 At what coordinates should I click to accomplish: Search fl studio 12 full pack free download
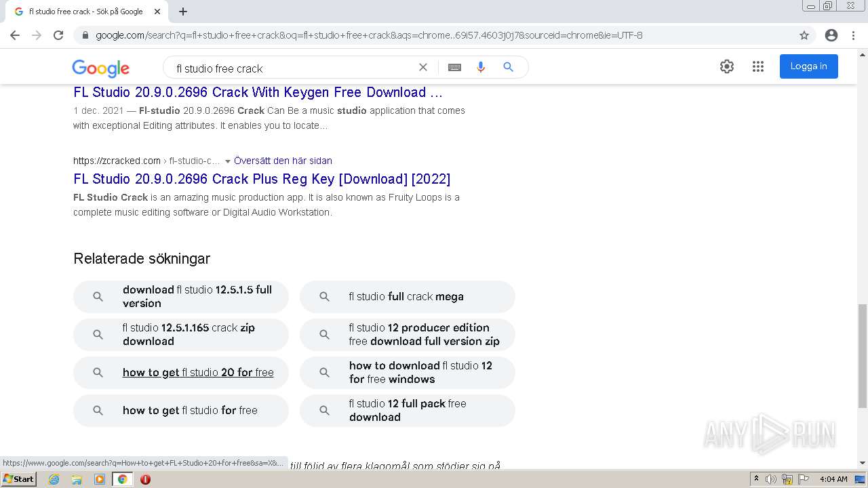(408, 411)
